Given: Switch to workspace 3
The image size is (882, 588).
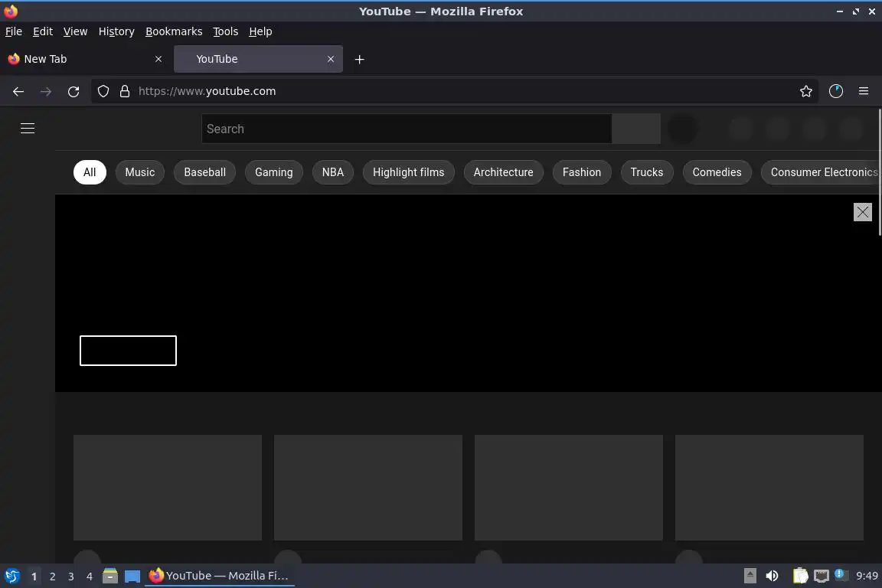Looking at the screenshot, I should click(71, 577).
